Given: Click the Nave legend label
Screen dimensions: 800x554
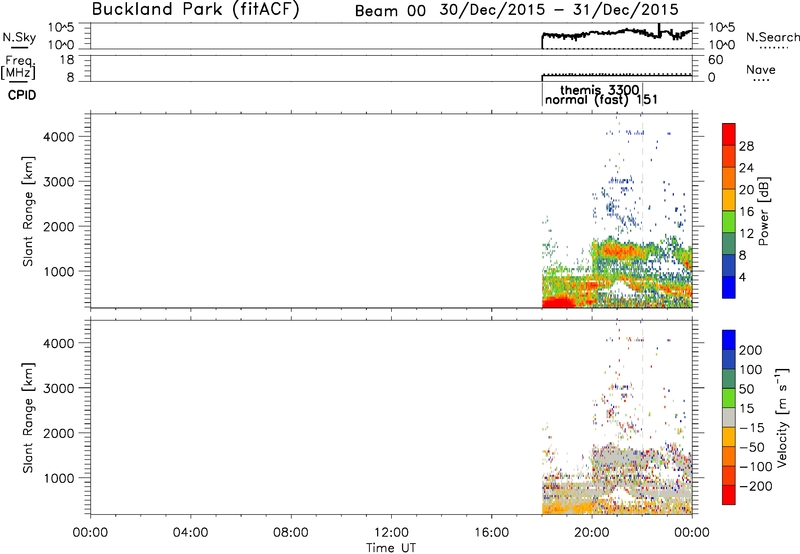Looking at the screenshot, I should pos(761,69).
